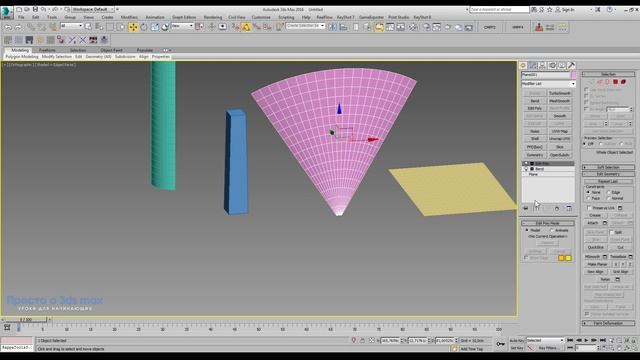Click the Set Key large key icon
Viewport: 640px width, 360px height.
[x=500, y=344]
